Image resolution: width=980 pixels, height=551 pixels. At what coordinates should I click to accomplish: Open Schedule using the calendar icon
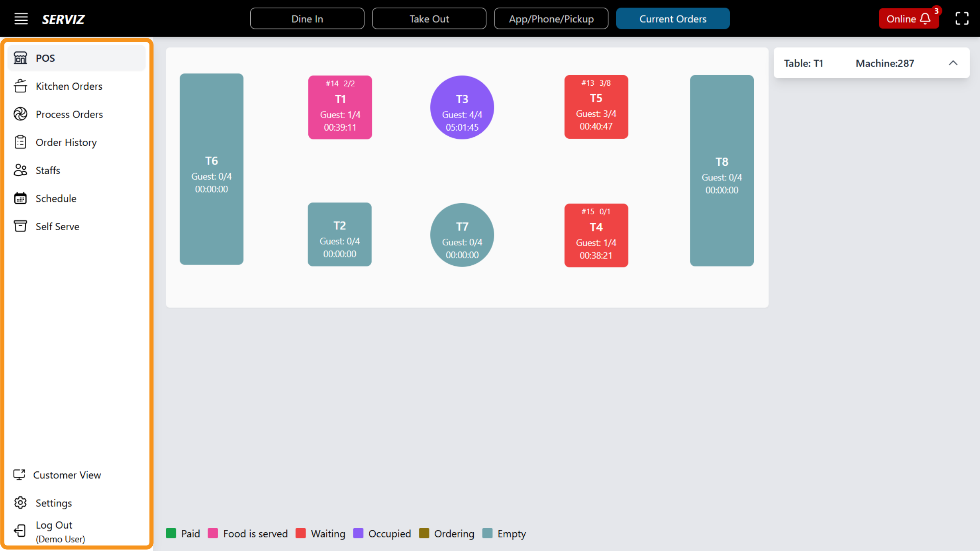(20, 198)
